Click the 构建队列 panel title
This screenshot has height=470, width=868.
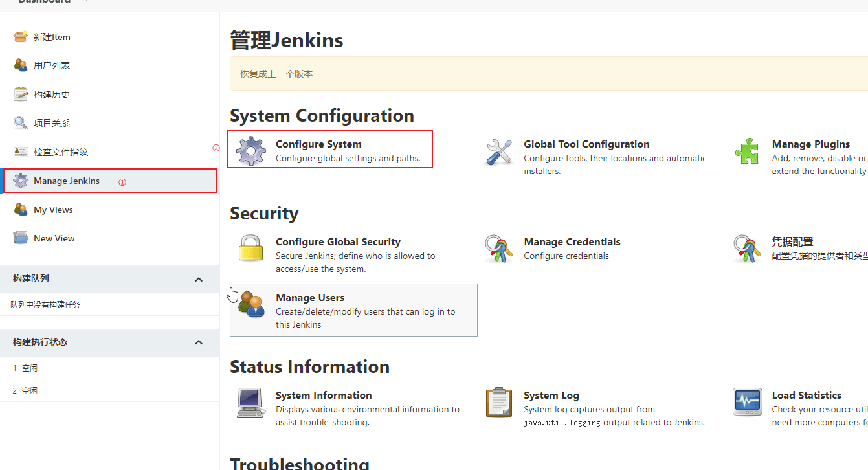pos(31,278)
